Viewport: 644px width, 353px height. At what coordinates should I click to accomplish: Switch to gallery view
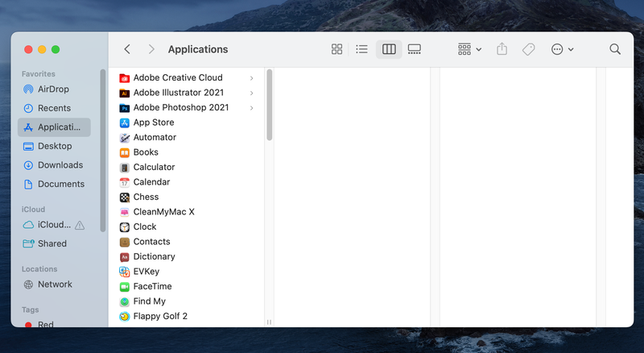pyautogui.click(x=414, y=49)
